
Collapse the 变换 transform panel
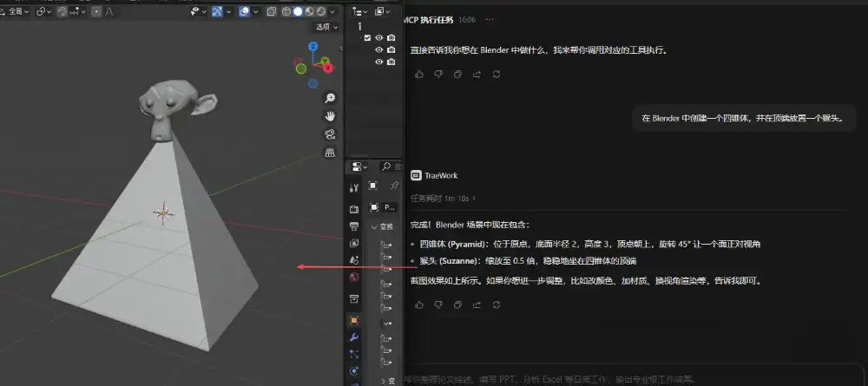383,226
